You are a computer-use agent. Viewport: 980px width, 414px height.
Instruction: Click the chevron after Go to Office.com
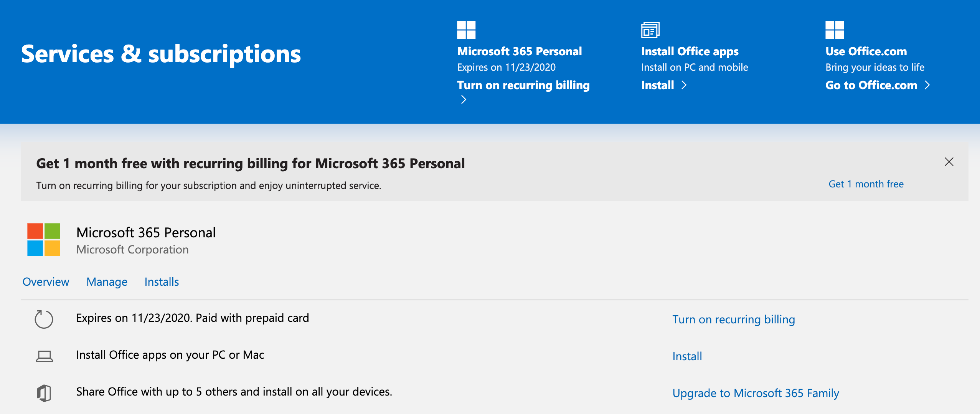pos(927,85)
